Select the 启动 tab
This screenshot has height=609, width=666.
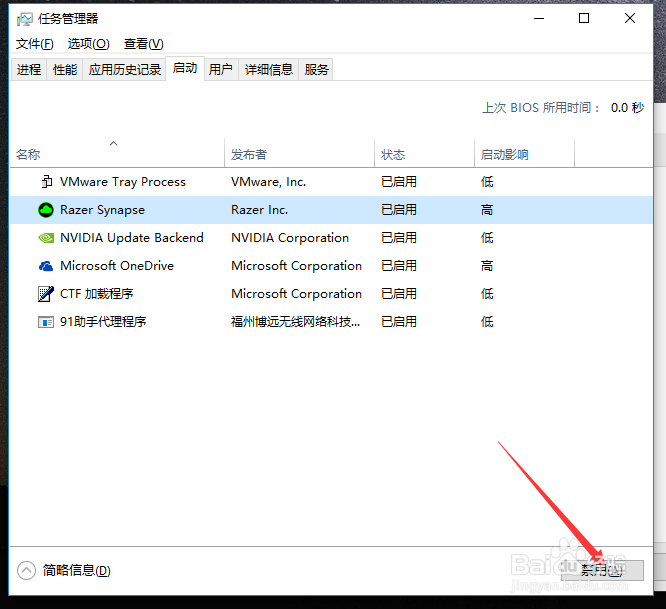click(185, 68)
